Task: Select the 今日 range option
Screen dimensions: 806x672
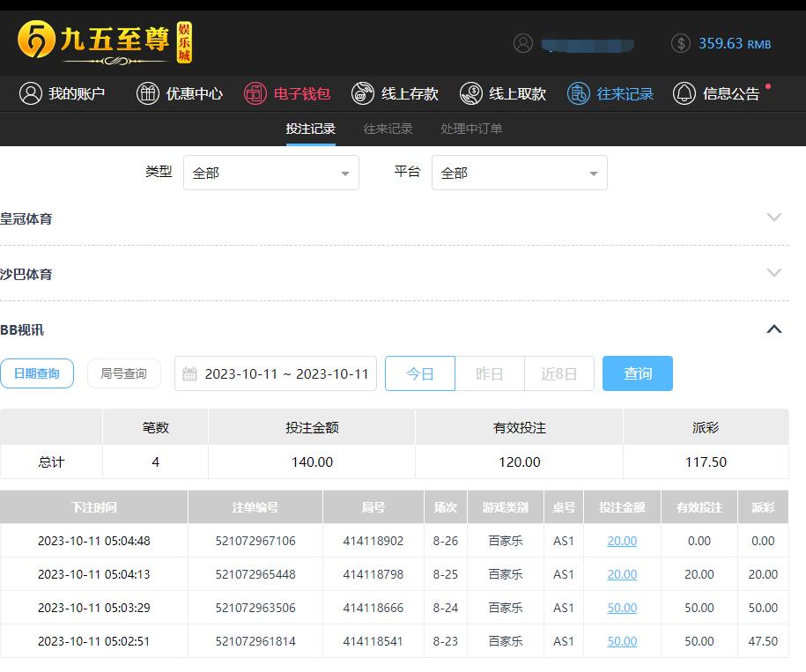Action: tap(420, 373)
